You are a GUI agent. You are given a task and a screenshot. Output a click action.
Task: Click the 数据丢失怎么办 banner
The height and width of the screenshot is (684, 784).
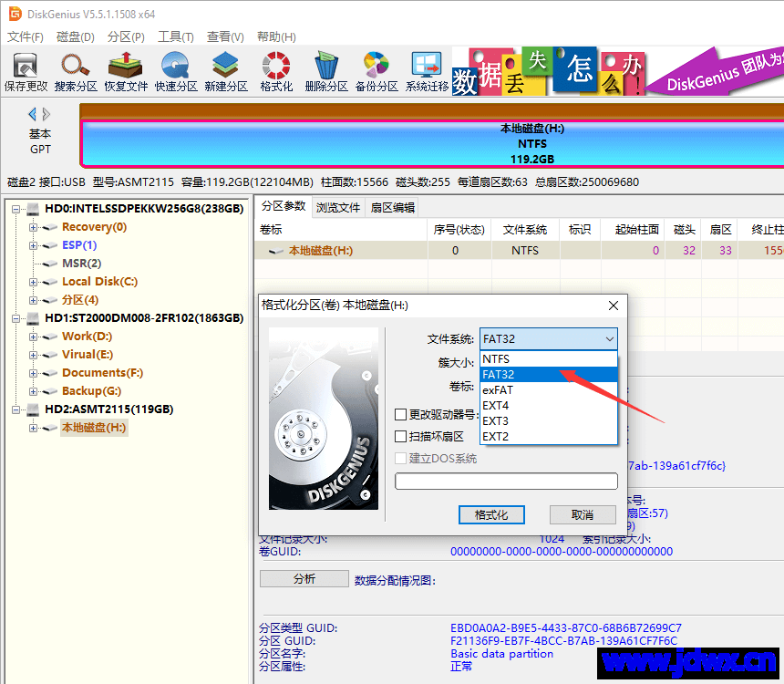tap(549, 72)
